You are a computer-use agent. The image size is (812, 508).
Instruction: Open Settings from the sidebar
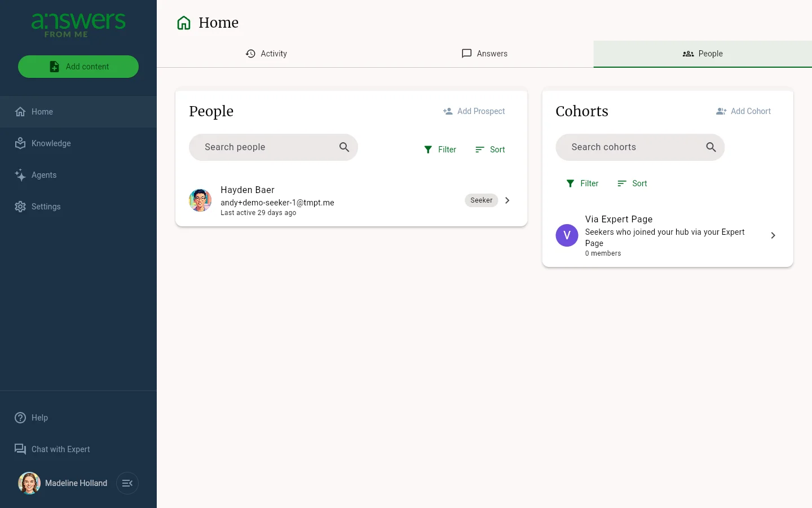(78, 207)
